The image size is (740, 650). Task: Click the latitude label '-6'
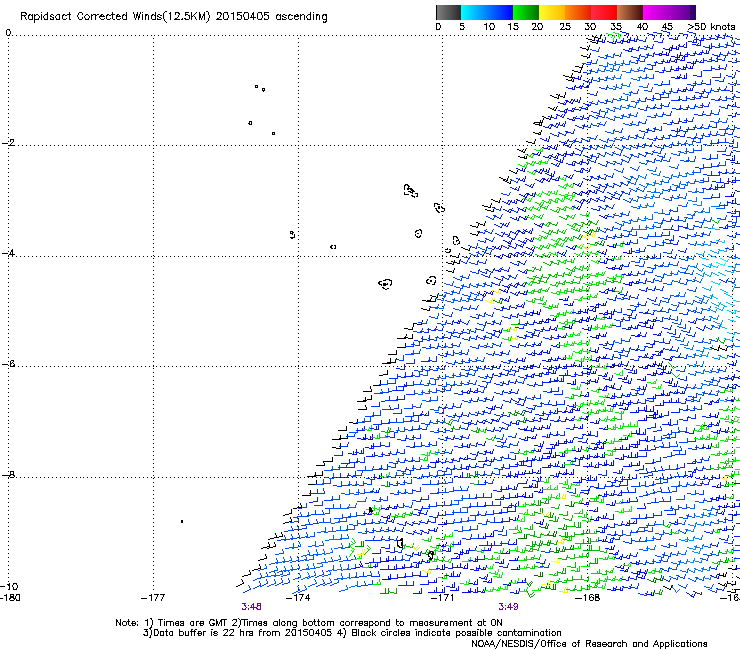pyautogui.click(x=8, y=364)
